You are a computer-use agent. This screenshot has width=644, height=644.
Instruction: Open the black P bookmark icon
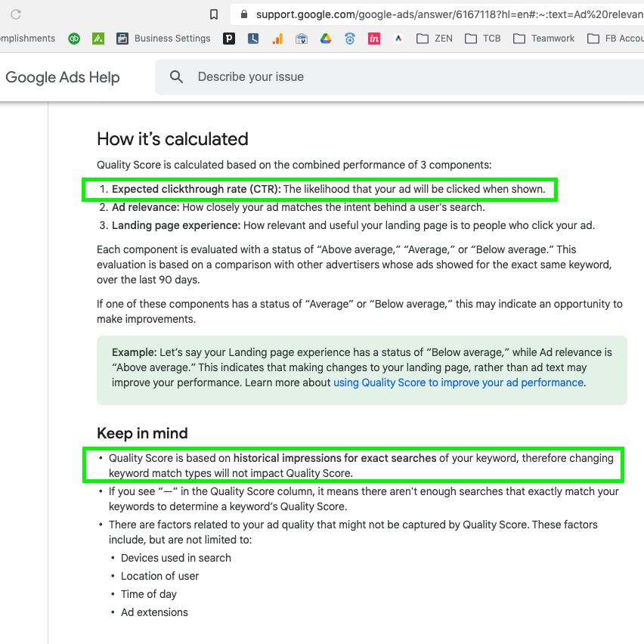click(229, 39)
